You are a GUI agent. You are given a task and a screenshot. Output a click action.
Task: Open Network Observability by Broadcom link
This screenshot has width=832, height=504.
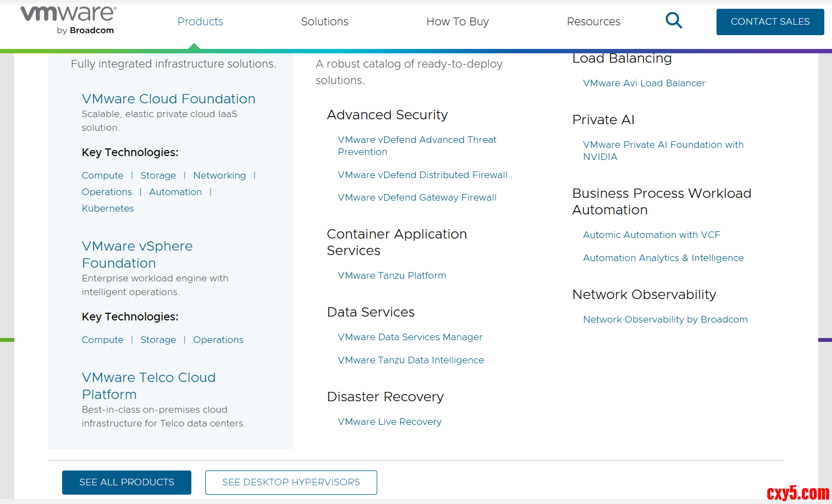click(x=665, y=319)
